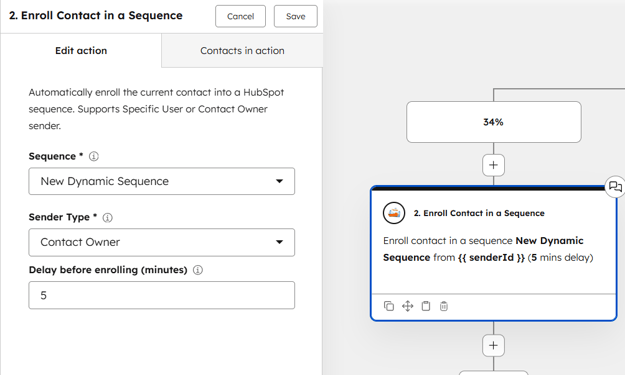The image size is (625, 375).
Task: Select the 34% branch node
Action: point(494,122)
